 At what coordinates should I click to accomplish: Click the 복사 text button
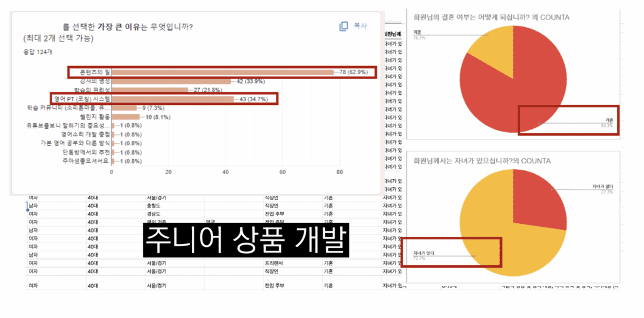[360, 26]
